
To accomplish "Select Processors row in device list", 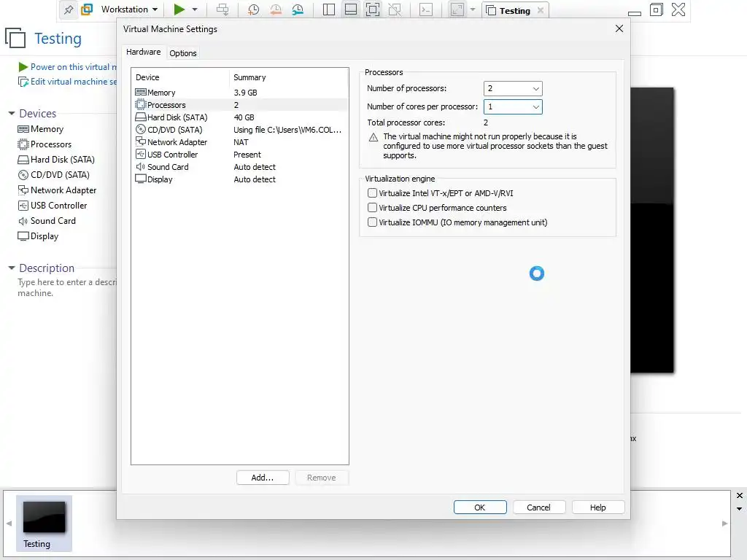I will click(x=241, y=105).
